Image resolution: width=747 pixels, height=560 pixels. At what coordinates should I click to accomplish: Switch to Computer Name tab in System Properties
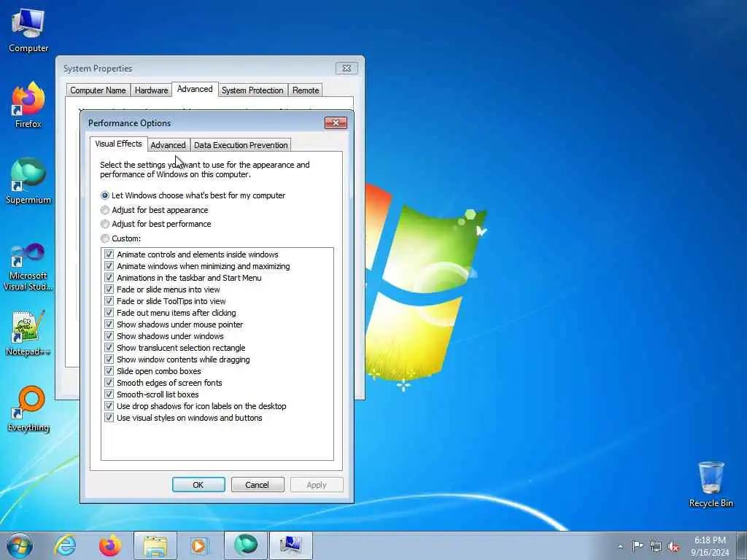(98, 90)
